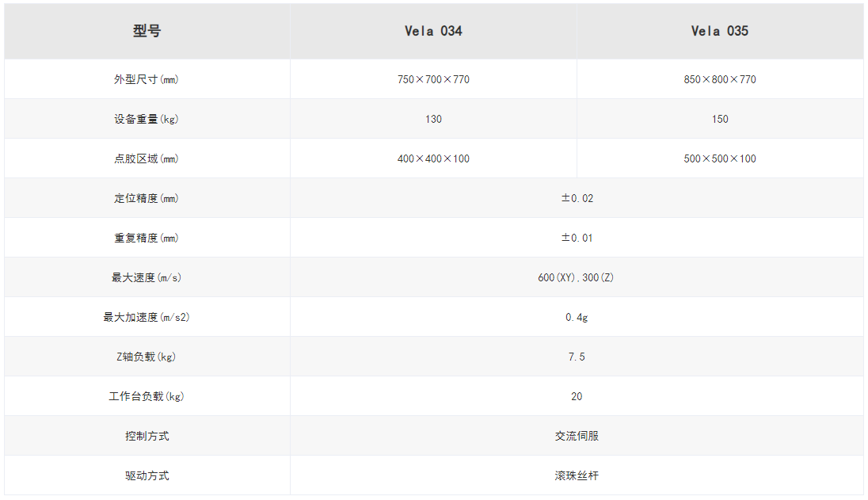Click the 500×500×100 dispensing area cell
Viewport: 868px width, 500px height.
tap(719, 158)
